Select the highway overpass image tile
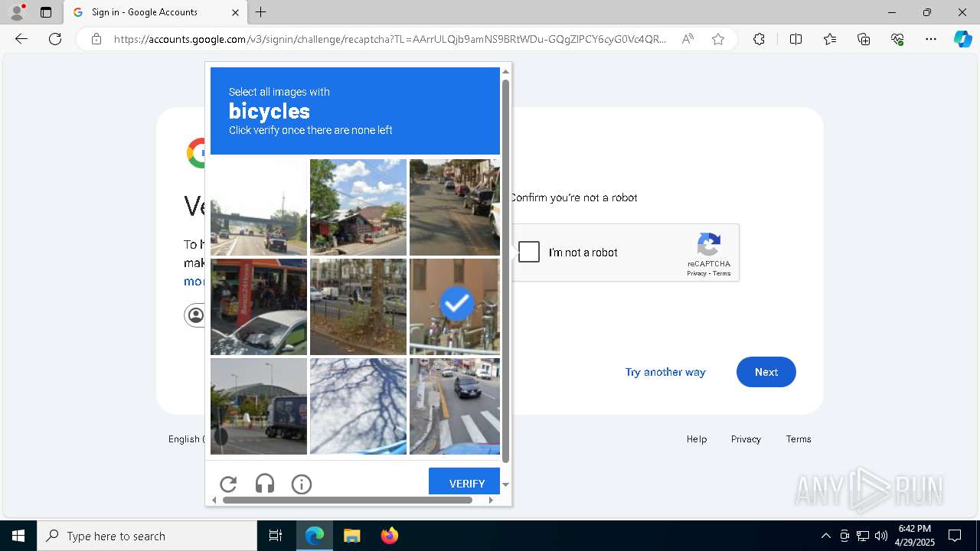Image resolution: width=980 pixels, height=551 pixels. click(x=259, y=207)
